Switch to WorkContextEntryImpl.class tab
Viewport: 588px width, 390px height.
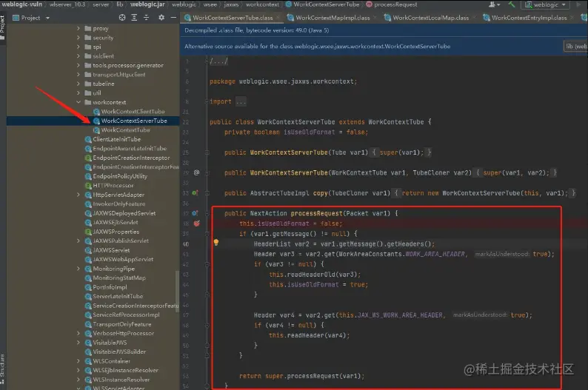pos(529,18)
